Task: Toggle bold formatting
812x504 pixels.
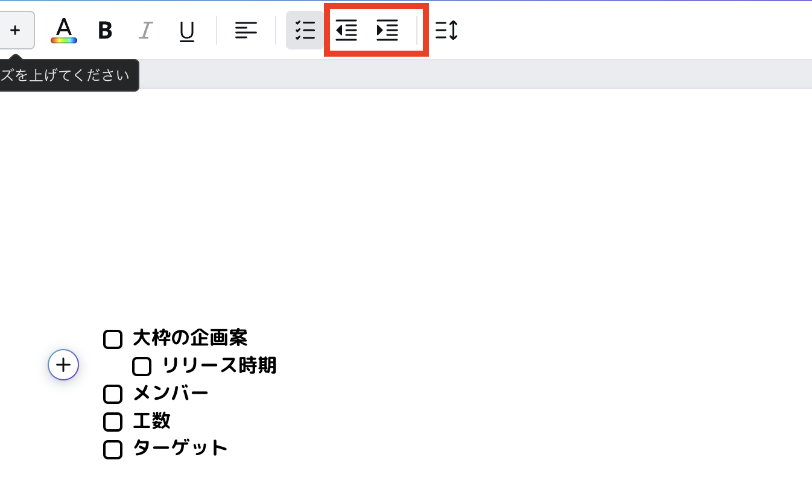Action: (105, 30)
